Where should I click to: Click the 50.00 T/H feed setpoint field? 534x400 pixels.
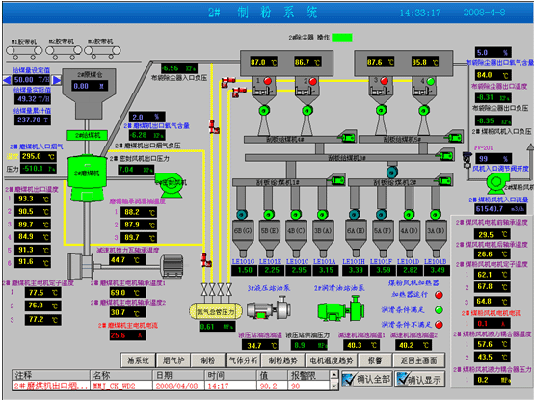32,80
